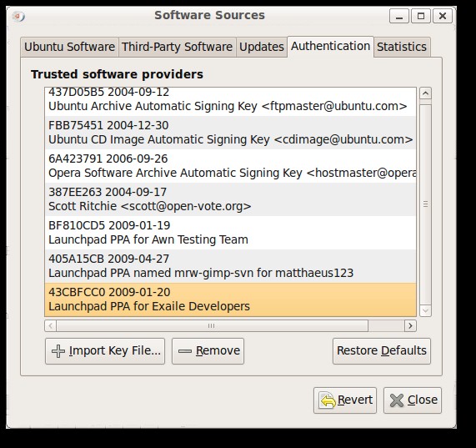Minimize the Software Sources window

399,16
